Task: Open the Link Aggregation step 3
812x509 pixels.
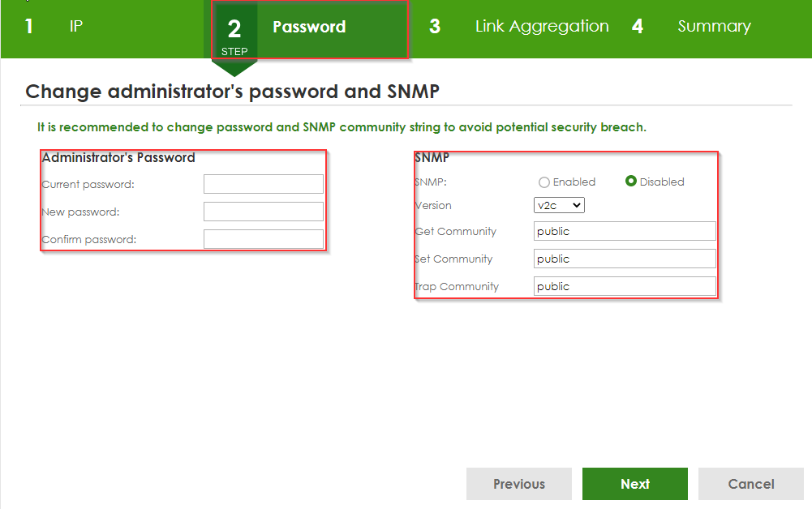Action: pos(541,27)
